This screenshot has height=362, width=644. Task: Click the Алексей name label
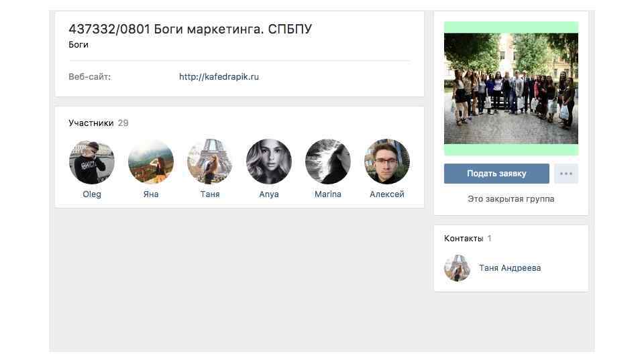click(x=387, y=194)
